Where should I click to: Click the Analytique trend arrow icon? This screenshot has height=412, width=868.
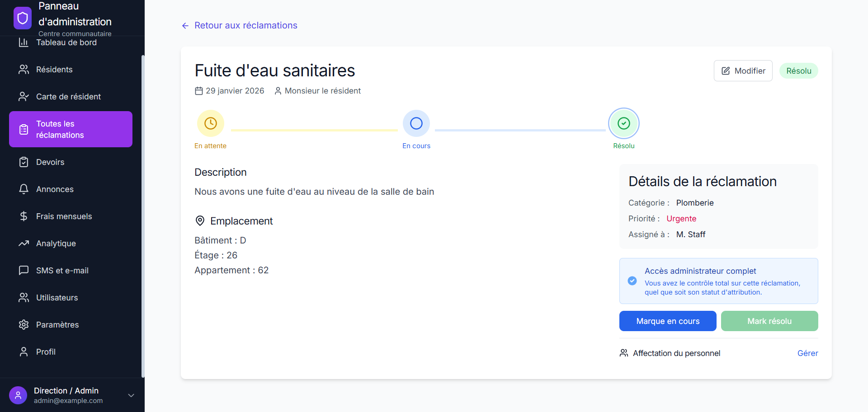click(24, 243)
